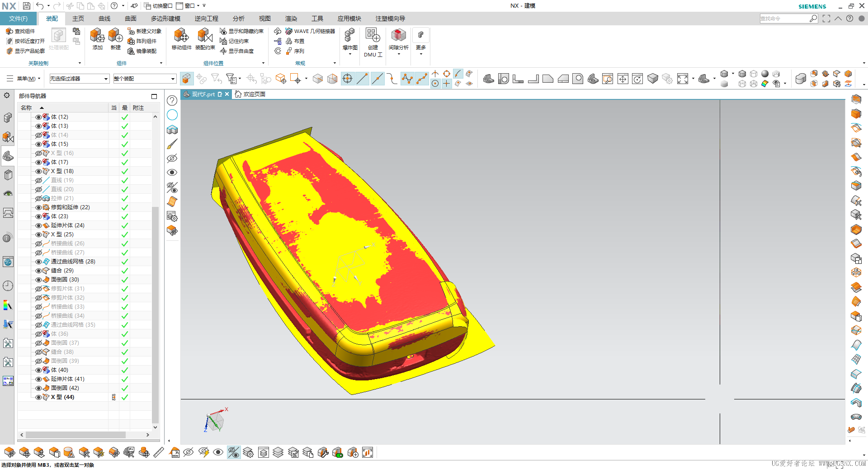868x469 pixels.
Task: Click the Save icon in title bar
Action: pyautogui.click(x=27, y=6)
